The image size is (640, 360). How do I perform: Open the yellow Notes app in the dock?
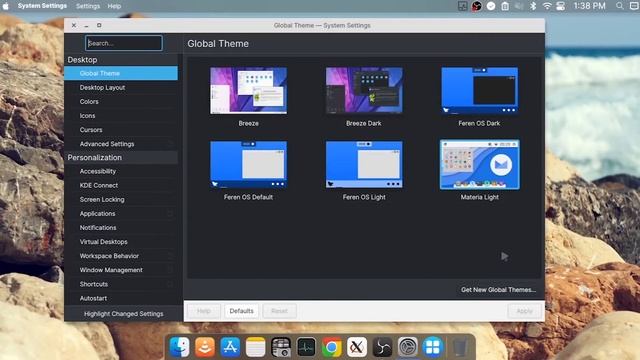256,347
